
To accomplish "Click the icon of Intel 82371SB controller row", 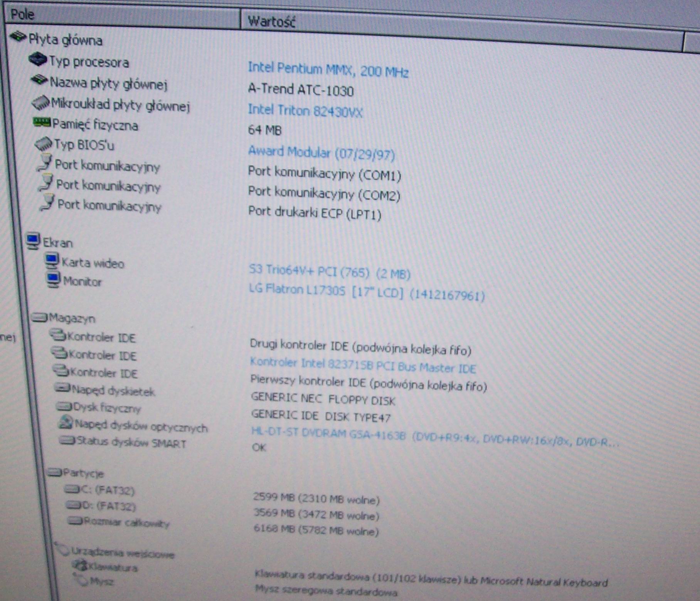I will click(x=60, y=353).
